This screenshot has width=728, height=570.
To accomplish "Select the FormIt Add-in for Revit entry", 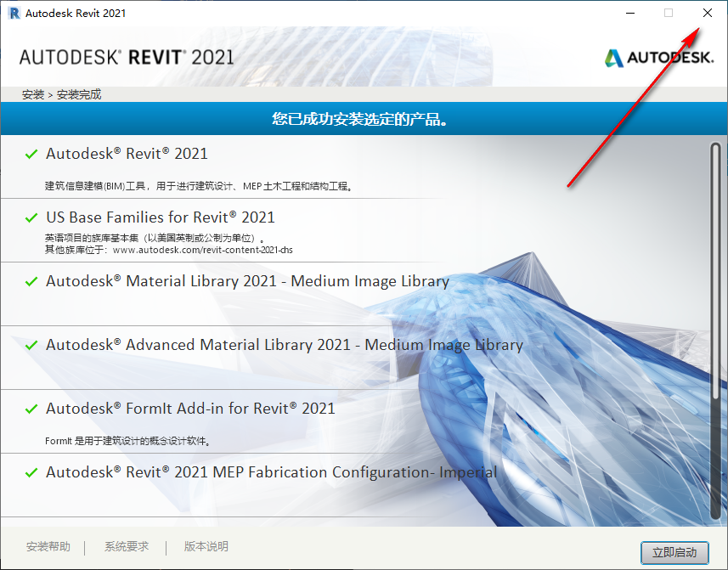I will (190, 409).
